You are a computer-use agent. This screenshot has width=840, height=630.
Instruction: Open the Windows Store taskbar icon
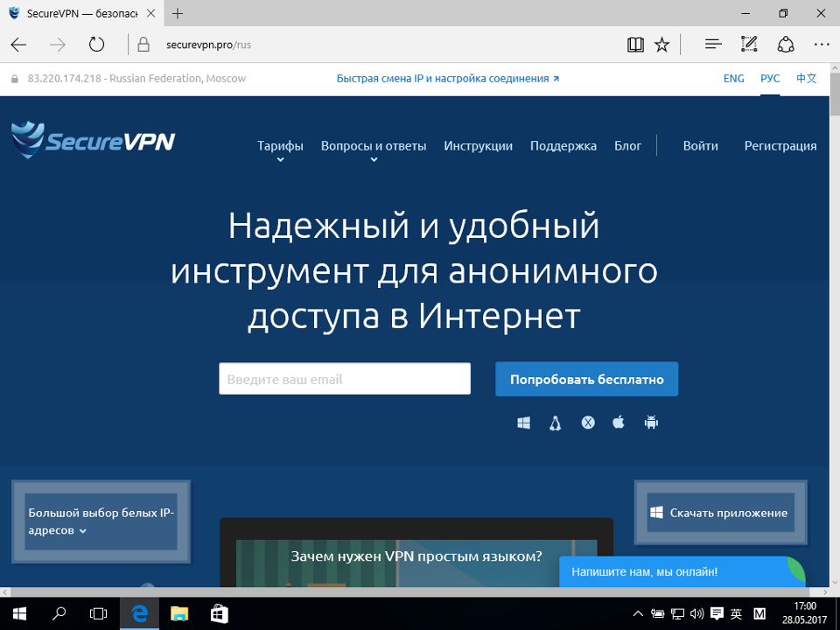pyautogui.click(x=219, y=614)
